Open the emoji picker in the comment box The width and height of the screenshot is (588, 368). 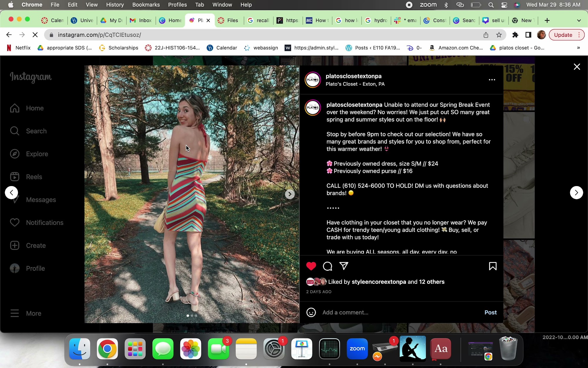click(311, 312)
